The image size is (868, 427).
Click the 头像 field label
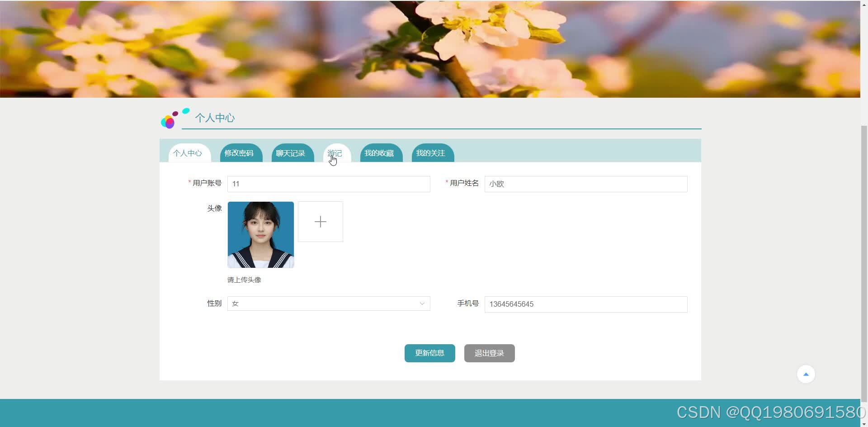pos(214,209)
